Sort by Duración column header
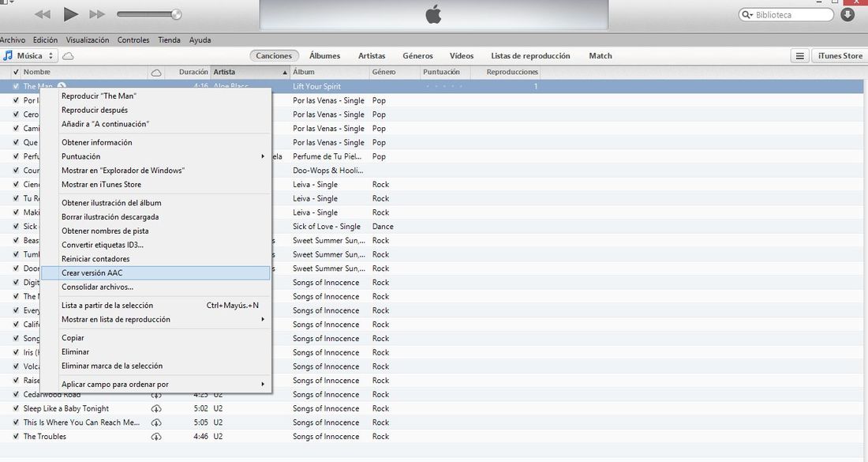 [189, 72]
